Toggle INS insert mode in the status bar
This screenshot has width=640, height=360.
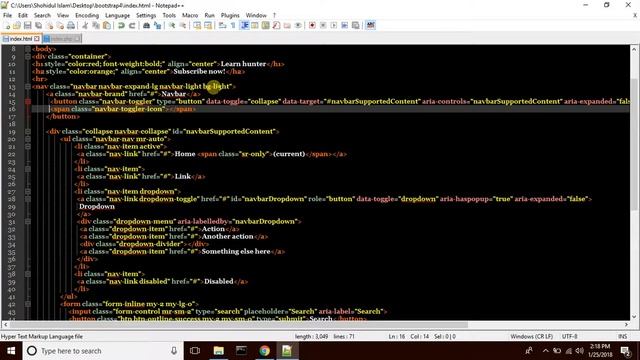tap(622, 336)
